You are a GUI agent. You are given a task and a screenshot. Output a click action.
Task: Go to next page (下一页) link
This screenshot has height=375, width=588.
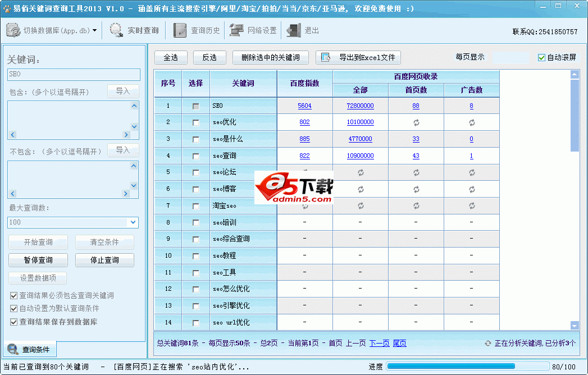[379, 343]
